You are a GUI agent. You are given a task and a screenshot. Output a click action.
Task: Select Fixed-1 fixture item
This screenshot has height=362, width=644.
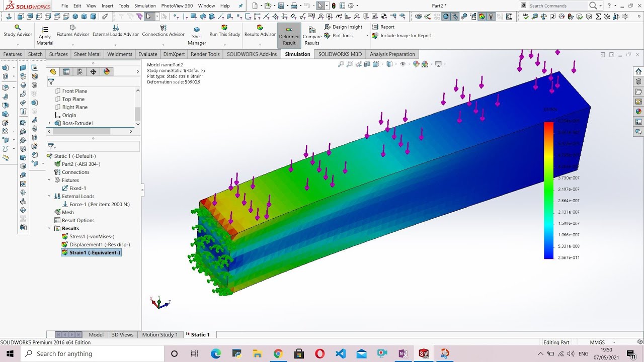click(x=74, y=188)
